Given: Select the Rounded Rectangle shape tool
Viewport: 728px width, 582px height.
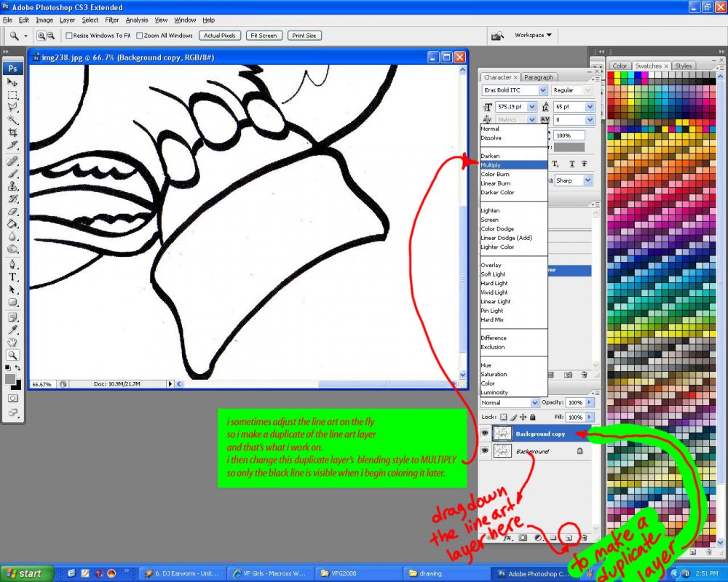Looking at the screenshot, I should coord(12,302).
